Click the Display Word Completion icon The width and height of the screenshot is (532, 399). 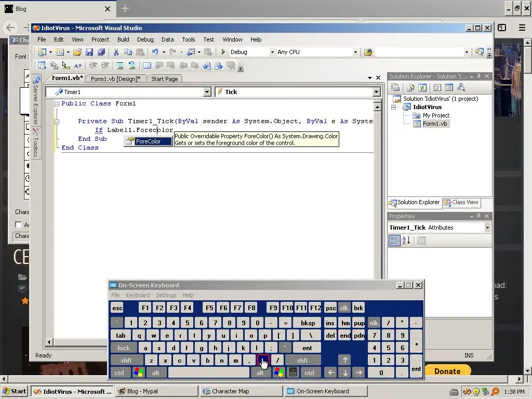[78, 65]
